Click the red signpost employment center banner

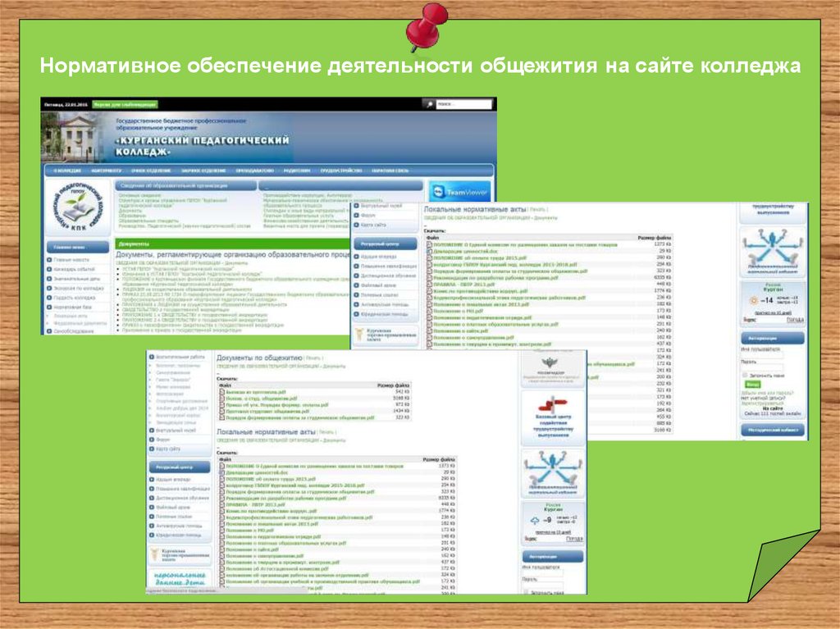[552, 418]
